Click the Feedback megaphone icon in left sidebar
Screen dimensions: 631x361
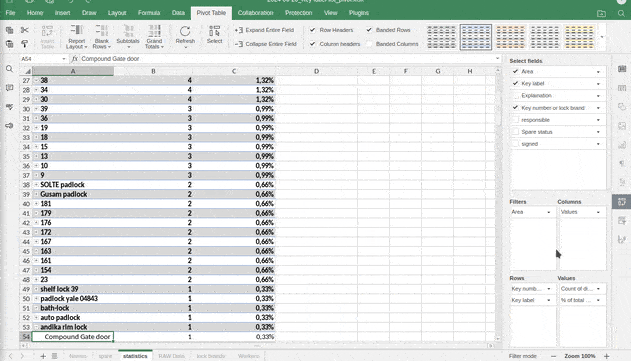[9, 126]
